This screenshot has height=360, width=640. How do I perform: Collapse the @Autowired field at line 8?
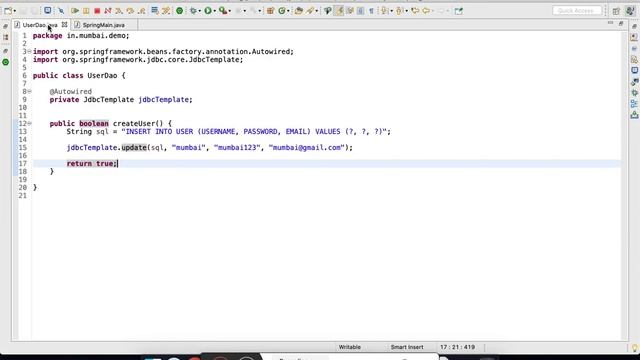(x=29, y=91)
